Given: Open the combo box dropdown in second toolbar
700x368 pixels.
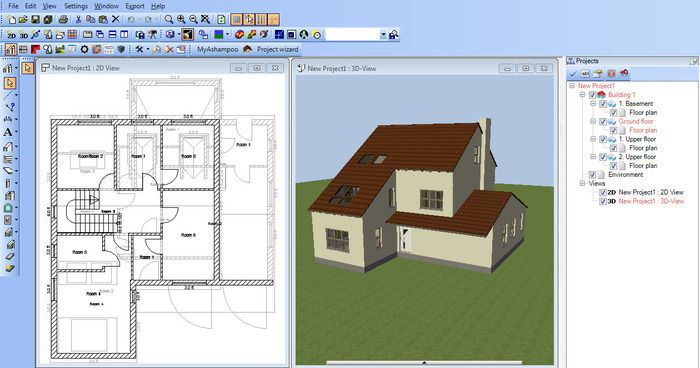Looking at the screenshot, I should click(383, 35).
